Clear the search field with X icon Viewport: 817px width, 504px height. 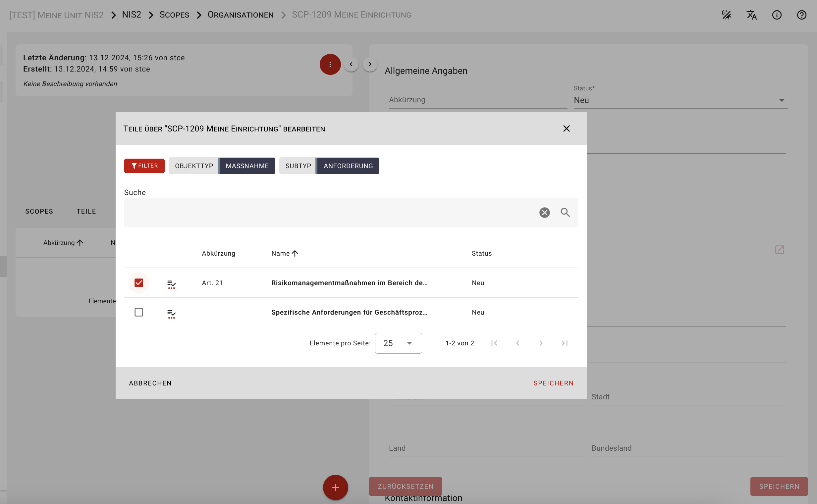544,212
